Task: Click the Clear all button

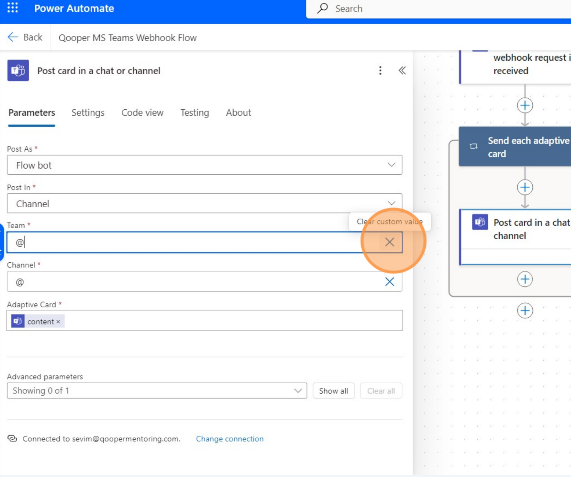Action: (381, 391)
